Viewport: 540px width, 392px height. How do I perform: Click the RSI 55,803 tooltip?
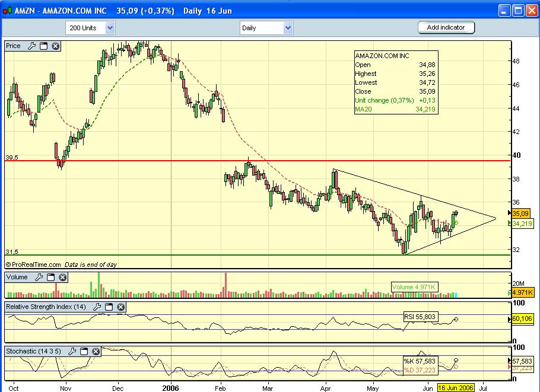tap(420, 317)
